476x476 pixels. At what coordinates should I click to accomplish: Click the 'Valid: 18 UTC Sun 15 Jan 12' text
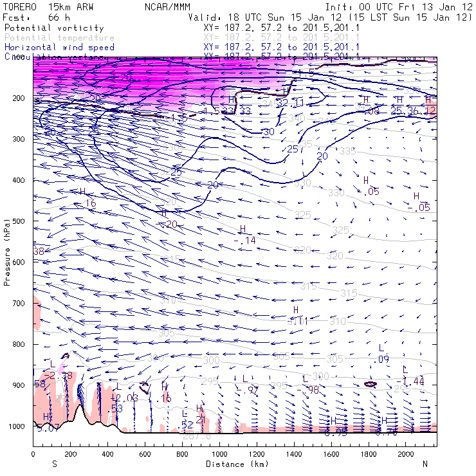[x=265, y=17]
